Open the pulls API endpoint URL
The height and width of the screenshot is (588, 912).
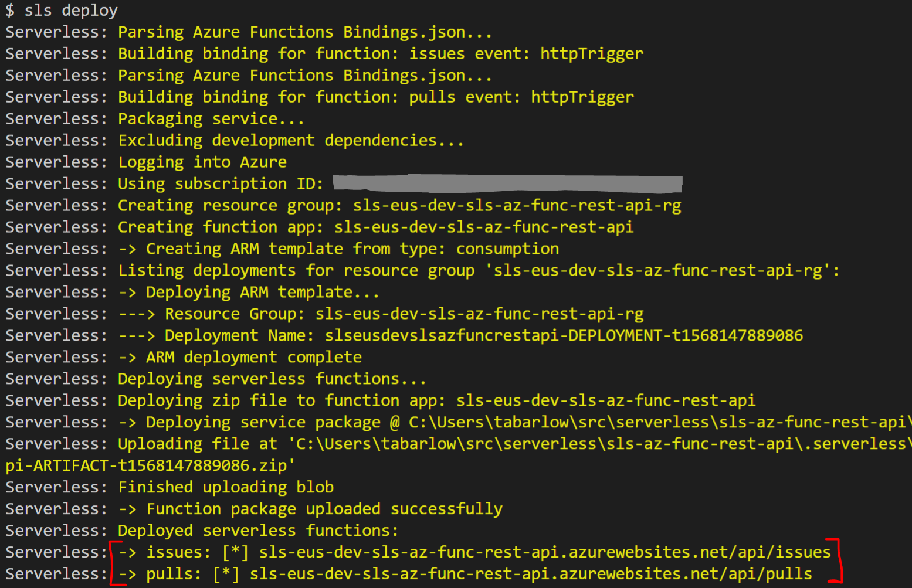click(531, 574)
